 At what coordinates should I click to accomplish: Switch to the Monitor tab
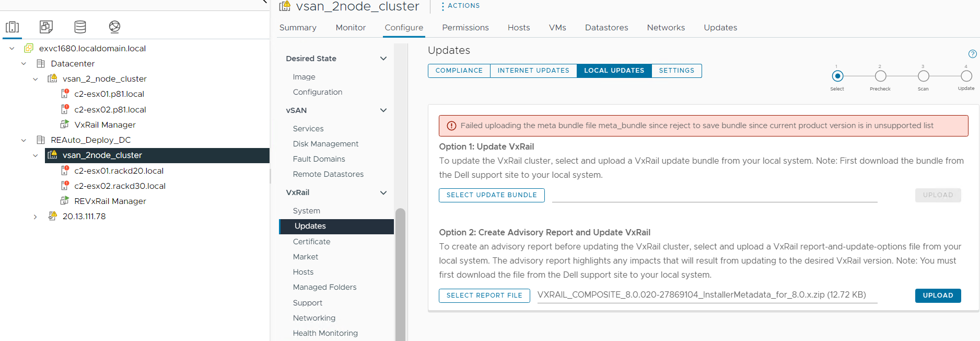351,28
